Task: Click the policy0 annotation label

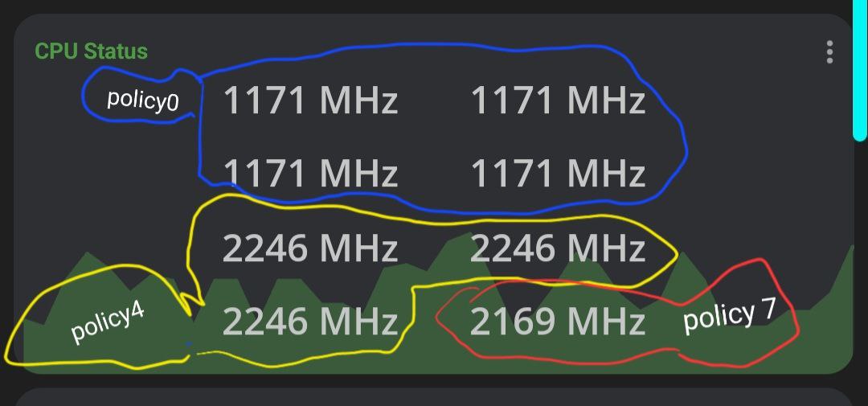Action: [143, 100]
